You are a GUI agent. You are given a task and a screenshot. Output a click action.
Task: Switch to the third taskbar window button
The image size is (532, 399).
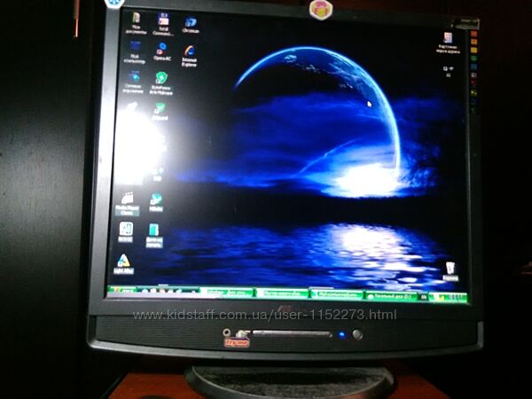336,293
